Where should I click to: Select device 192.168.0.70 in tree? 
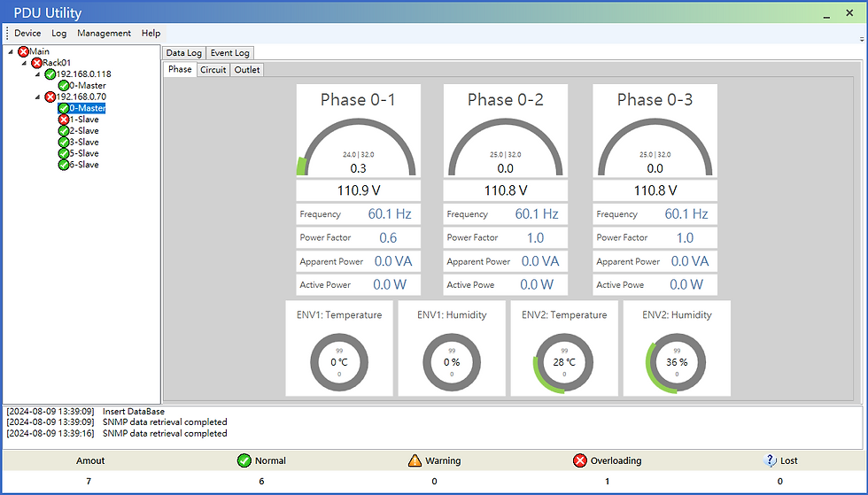[x=81, y=97]
